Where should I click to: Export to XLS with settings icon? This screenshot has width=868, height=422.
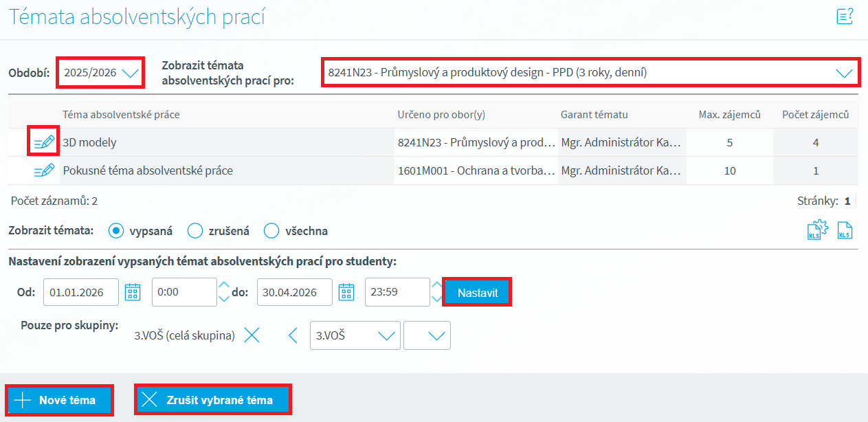(817, 231)
